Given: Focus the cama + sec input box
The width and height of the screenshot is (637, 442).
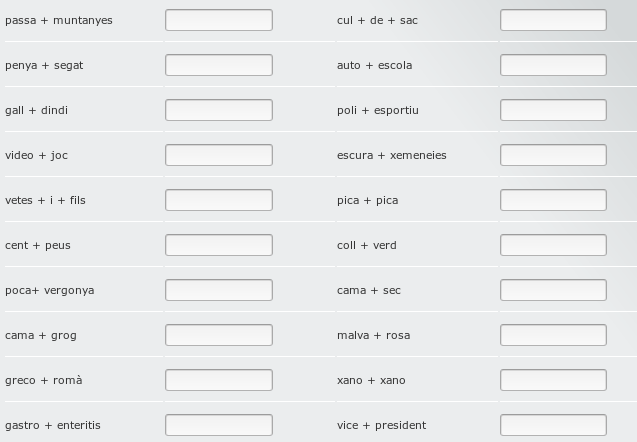Looking at the screenshot, I should click(553, 290).
